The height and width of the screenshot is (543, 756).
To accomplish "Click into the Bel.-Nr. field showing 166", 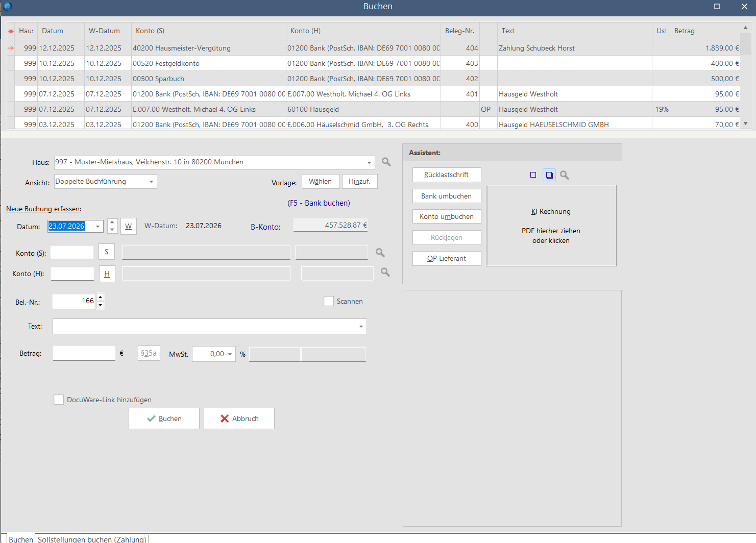I will pyautogui.click(x=74, y=302).
